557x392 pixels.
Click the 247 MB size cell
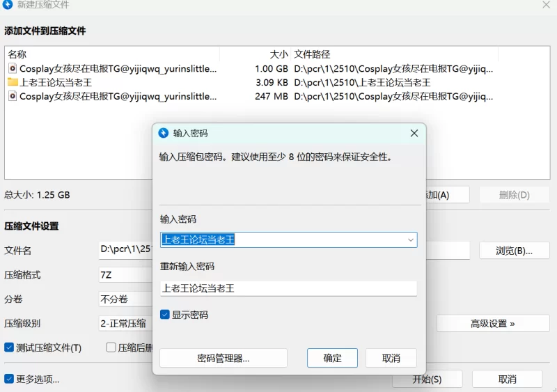click(272, 96)
